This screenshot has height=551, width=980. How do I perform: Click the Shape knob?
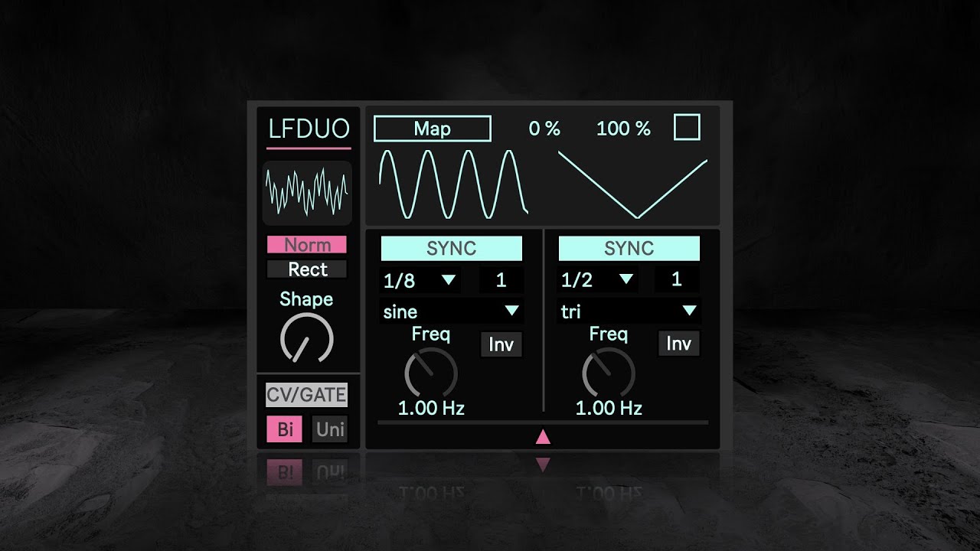click(x=307, y=338)
